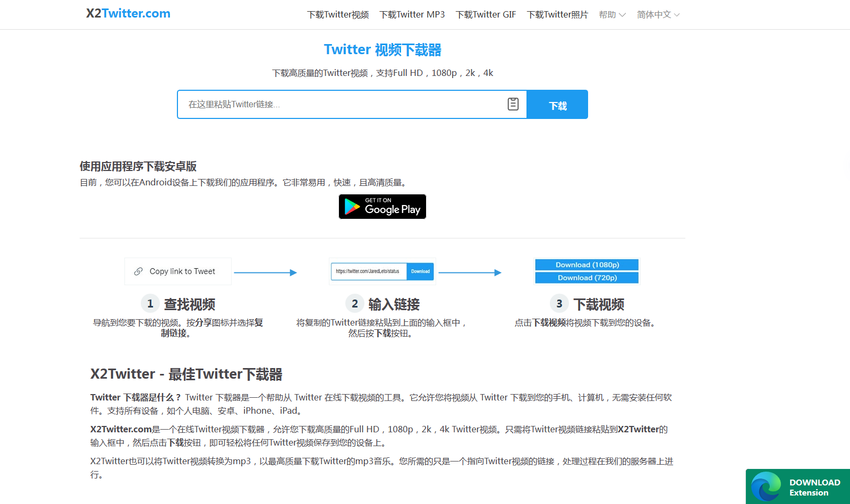Click the Google Play store badge
This screenshot has height=504, width=850.
(x=382, y=207)
